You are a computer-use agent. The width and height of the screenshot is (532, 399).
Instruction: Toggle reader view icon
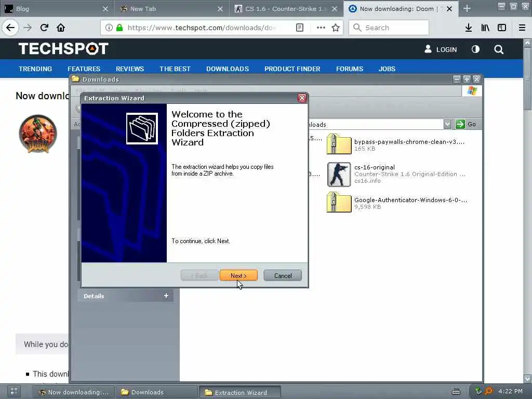[300, 28]
